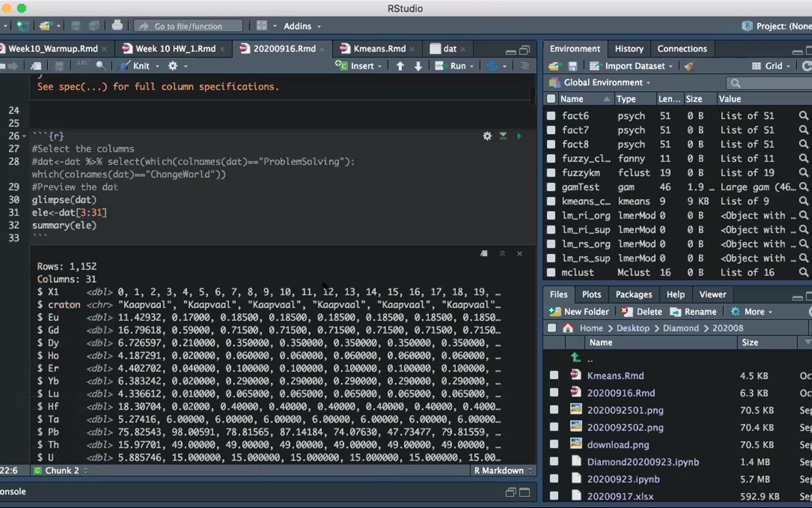Open the Knit options gear icon
This screenshot has width=812, height=508.
pos(173,66)
